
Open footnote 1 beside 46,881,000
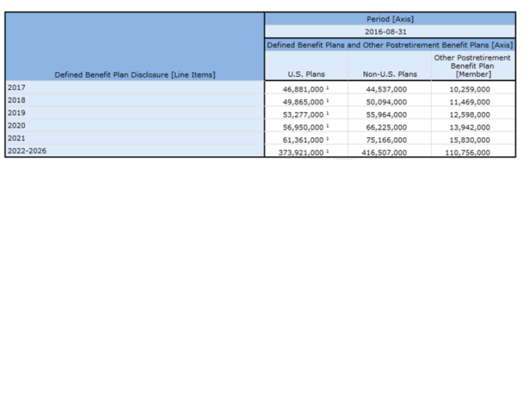tap(328, 88)
